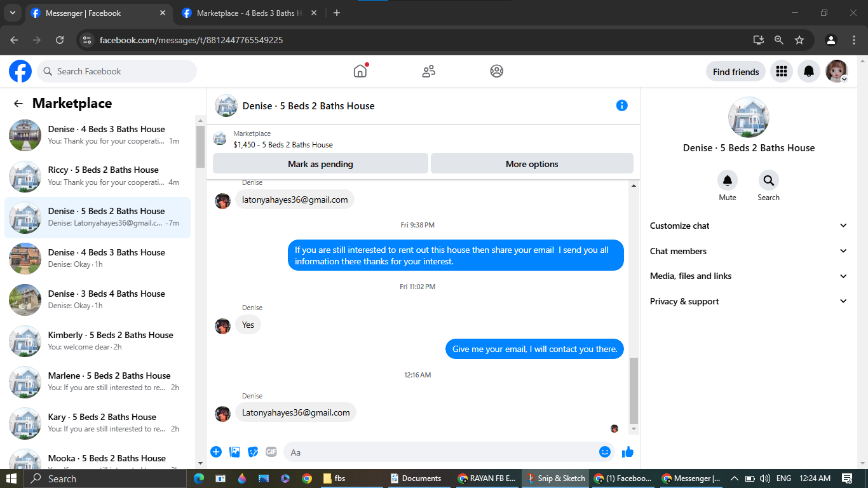Screen dimensions: 868x488
Task: Click the Mark as pending button
Action: (320, 164)
